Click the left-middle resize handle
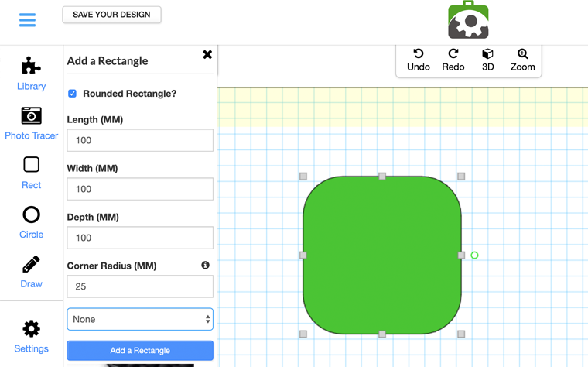Image resolution: width=588 pixels, height=367 pixels. [303, 256]
